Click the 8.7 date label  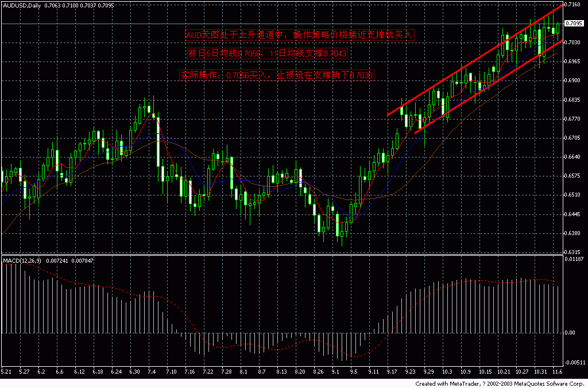click(x=262, y=371)
